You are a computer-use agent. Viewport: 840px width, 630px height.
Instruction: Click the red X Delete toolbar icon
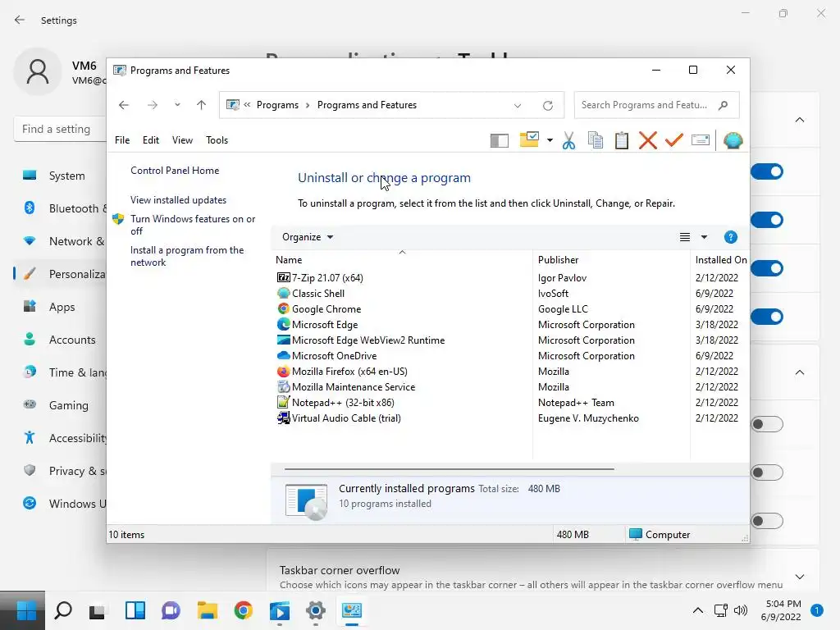(x=648, y=140)
